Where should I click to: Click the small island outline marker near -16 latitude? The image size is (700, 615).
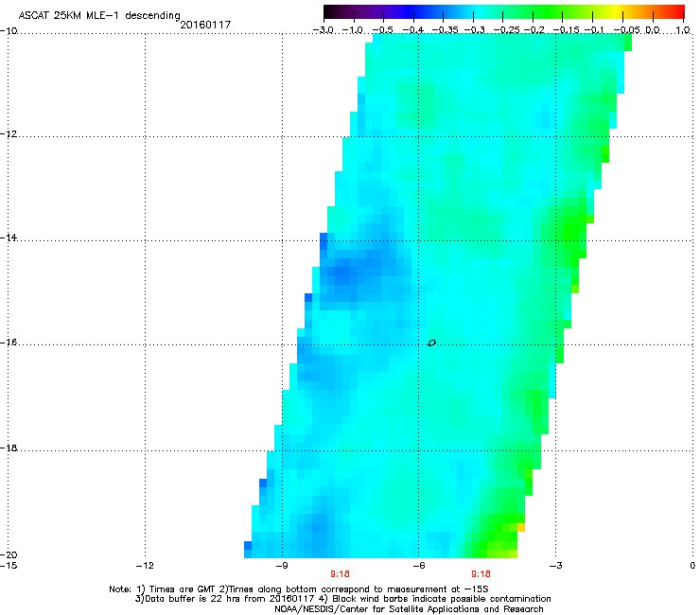click(431, 343)
